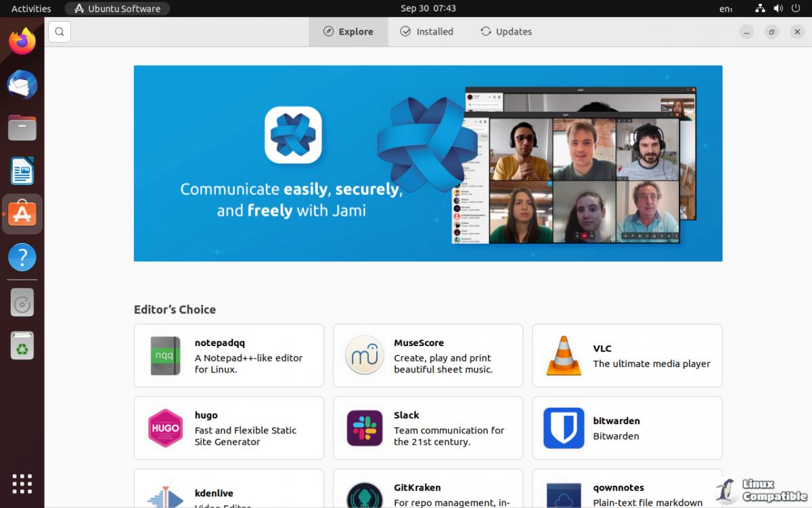Show Applications grid in the dock
Screen dimensions: 812x508
point(22,484)
